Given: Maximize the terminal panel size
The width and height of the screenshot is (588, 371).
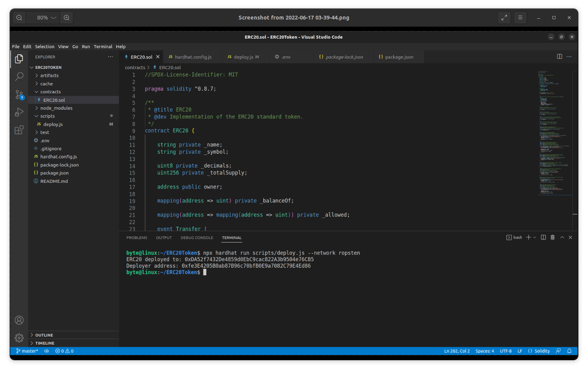Looking at the screenshot, I should 562,238.
